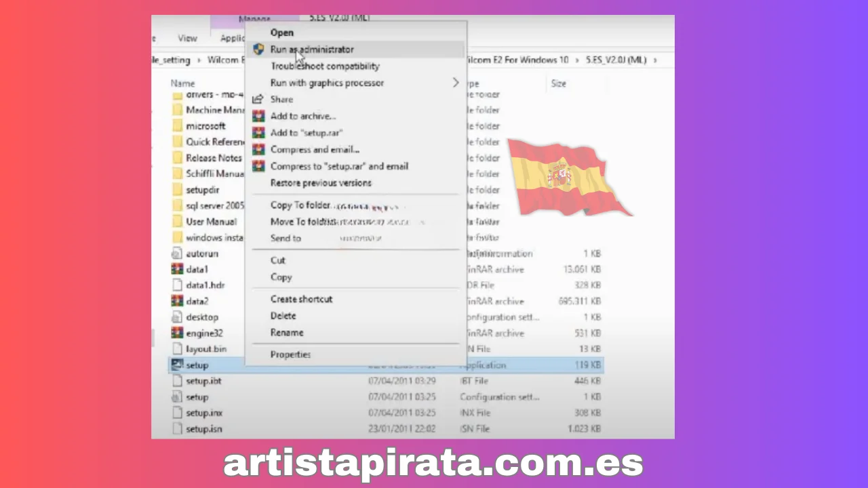Switch to the Application tab
868x488 pixels.
click(233, 38)
